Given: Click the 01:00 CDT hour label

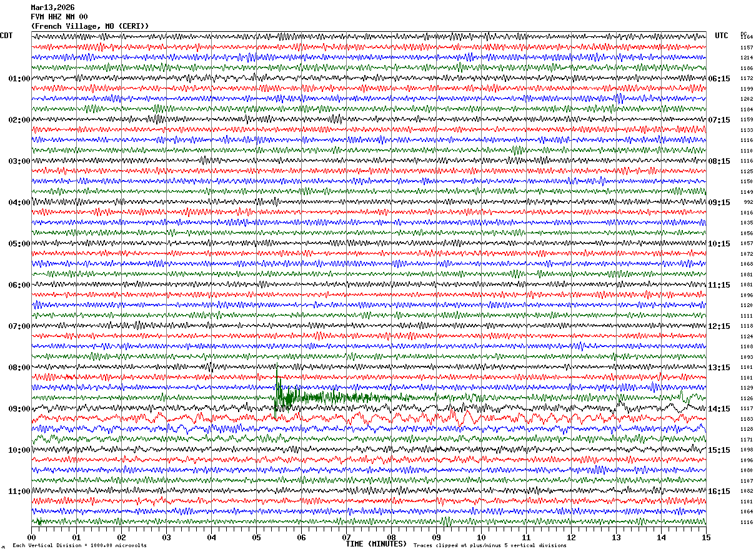Looking at the screenshot, I should pyautogui.click(x=19, y=79).
